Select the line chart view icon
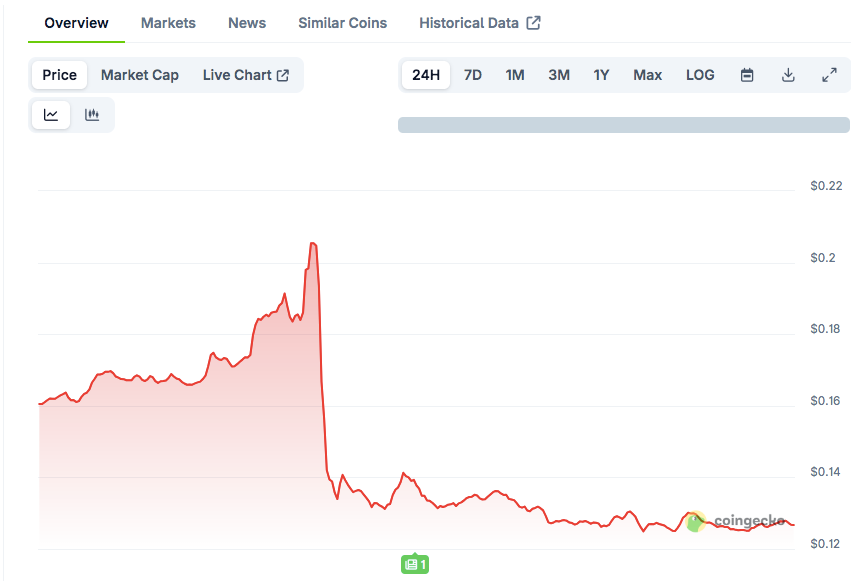 (51, 115)
